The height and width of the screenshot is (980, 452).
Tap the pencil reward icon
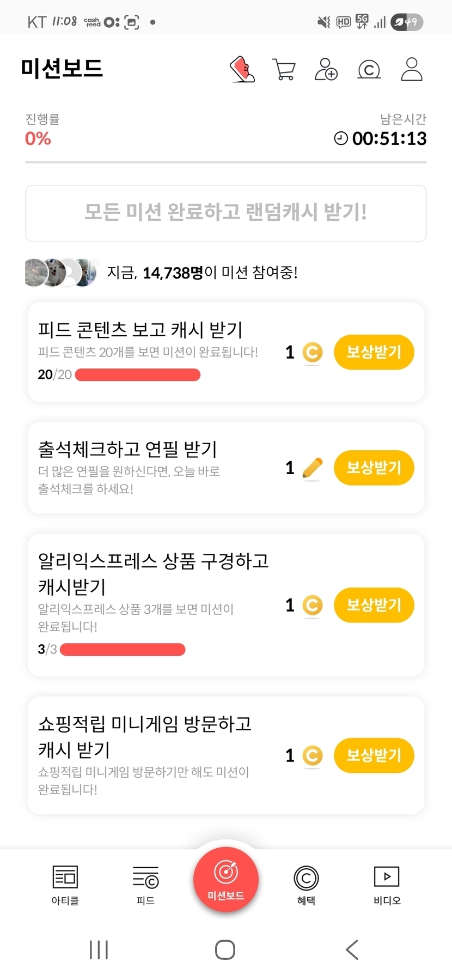[312, 468]
